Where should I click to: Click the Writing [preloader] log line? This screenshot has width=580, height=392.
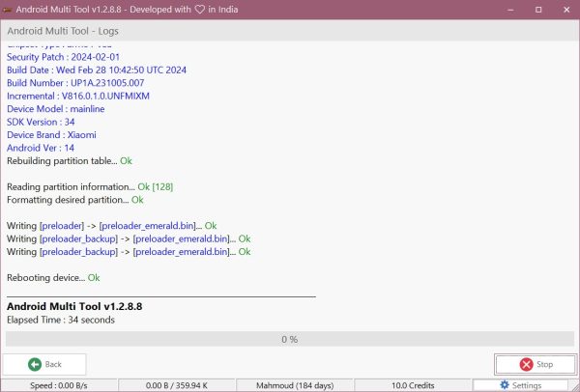point(112,226)
